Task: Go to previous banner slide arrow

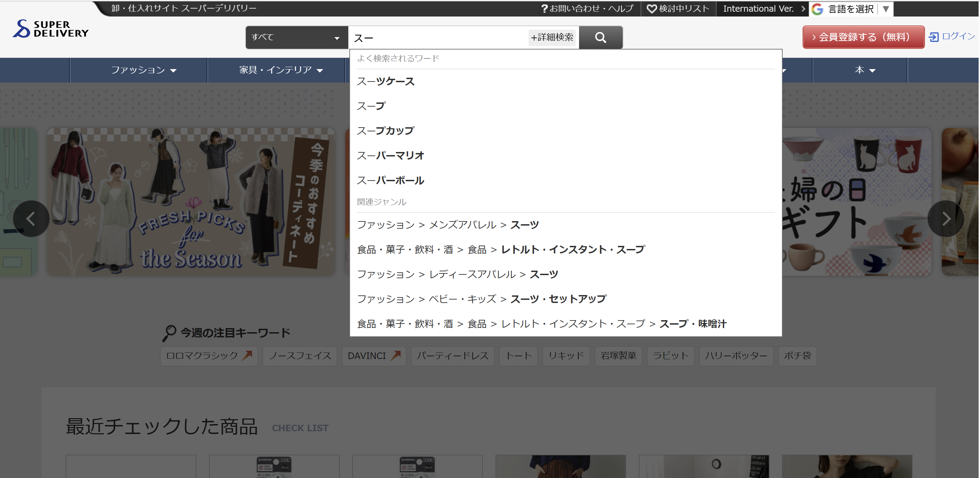Action: (x=31, y=218)
